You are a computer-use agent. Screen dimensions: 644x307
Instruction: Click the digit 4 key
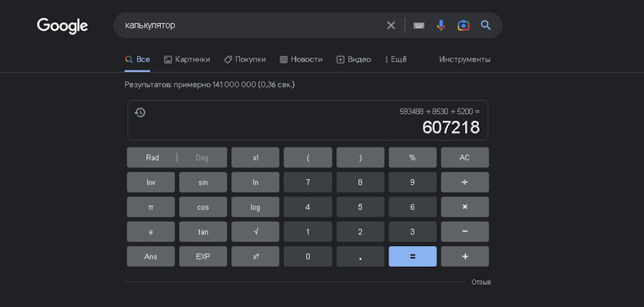(308, 207)
